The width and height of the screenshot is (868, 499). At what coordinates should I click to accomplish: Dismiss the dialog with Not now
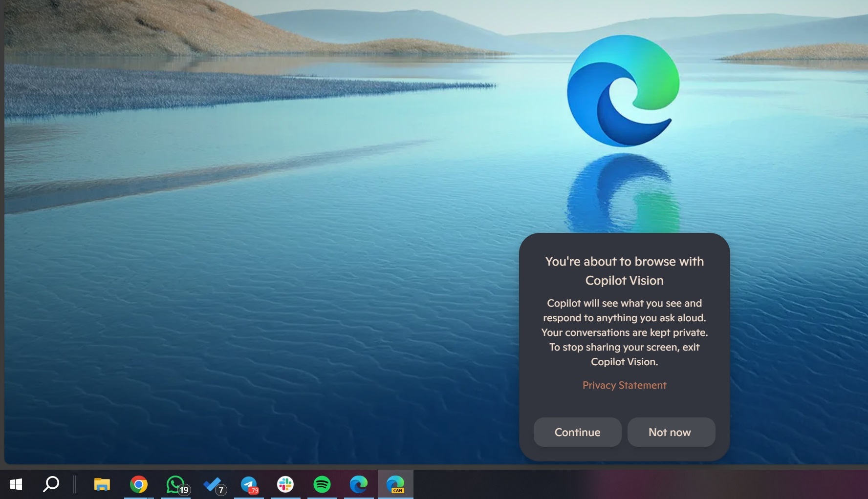671,432
